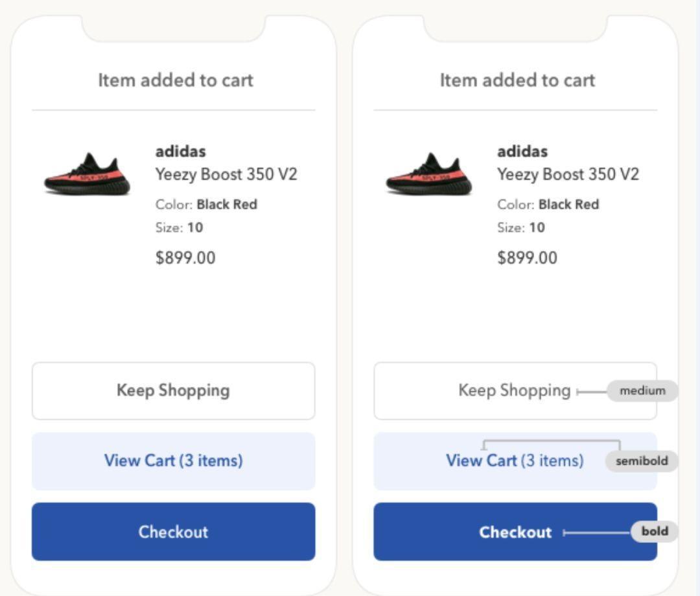Click Keep Shopping in right mockup
The height and width of the screenshot is (596, 700).
[x=515, y=391]
